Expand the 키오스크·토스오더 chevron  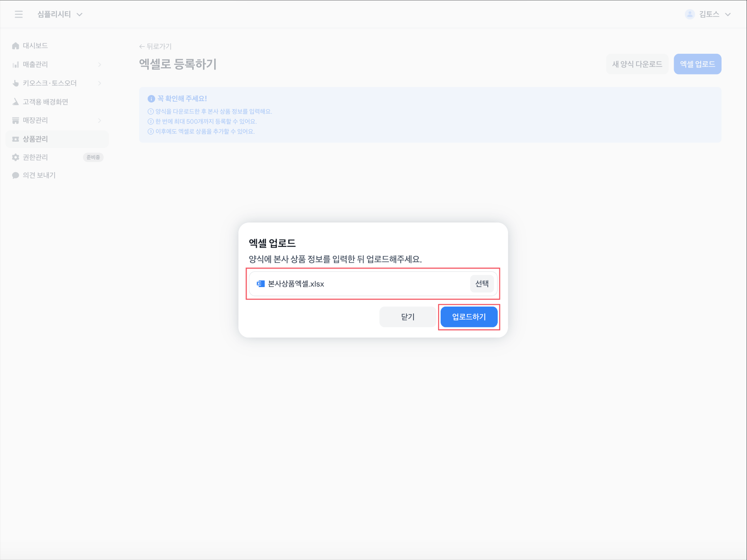100,83
